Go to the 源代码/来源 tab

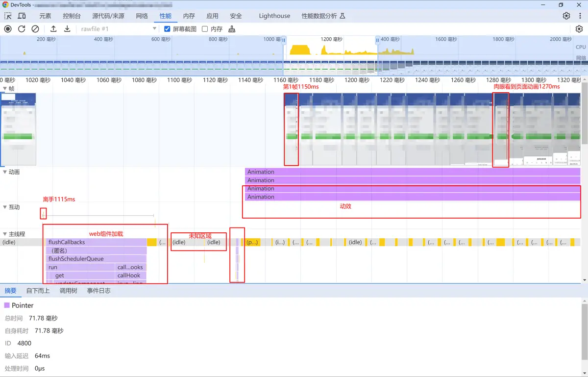click(108, 16)
